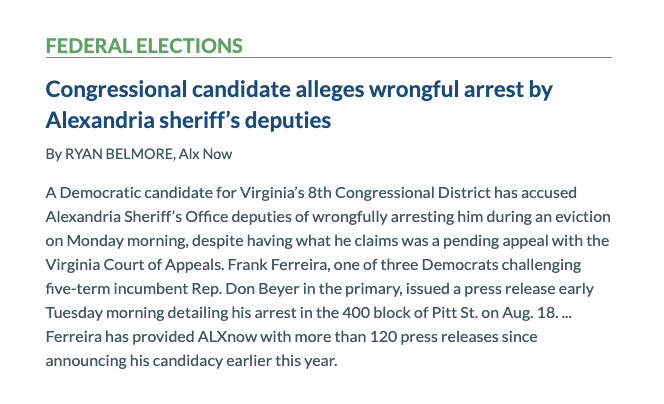Open the wrongful arrest headline article
This screenshot has height=404, width=664.
[x=299, y=89]
